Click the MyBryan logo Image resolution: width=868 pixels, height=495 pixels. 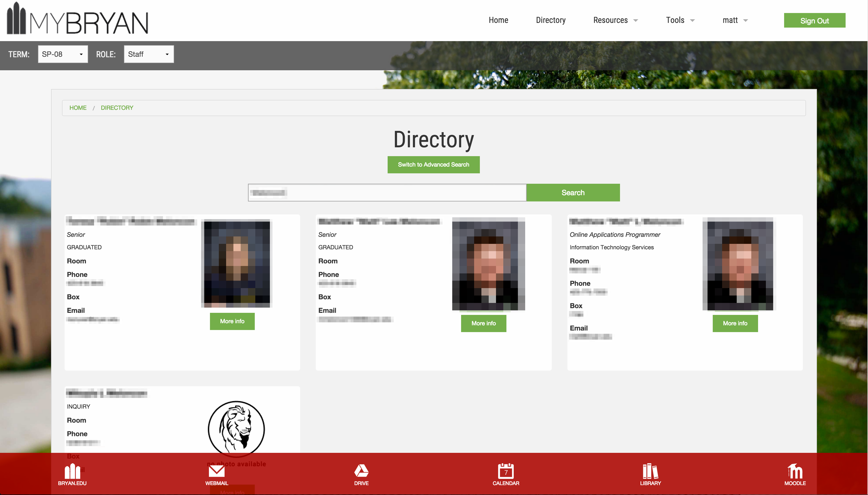[78, 19]
